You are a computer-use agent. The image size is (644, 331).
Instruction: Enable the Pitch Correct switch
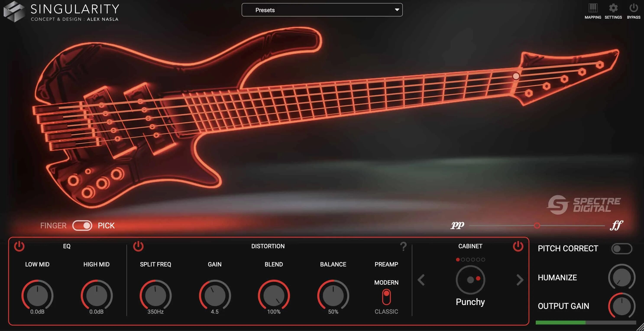pyautogui.click(x=621, y=248)
